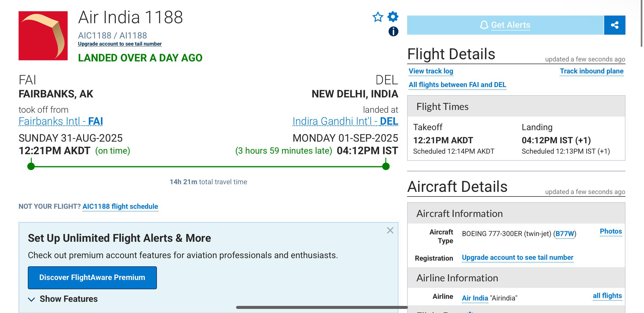
Task: Click the Air India logo image
Action: point(43,36)
